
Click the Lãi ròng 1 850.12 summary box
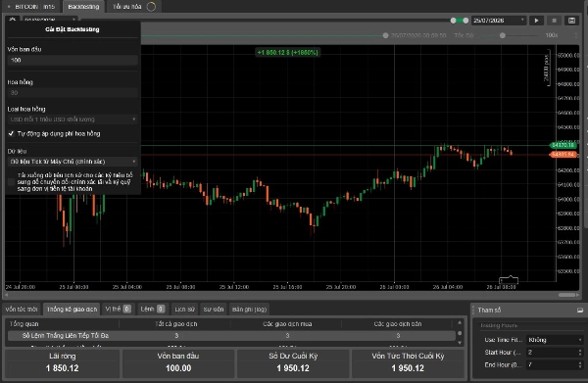coord(63,362)
